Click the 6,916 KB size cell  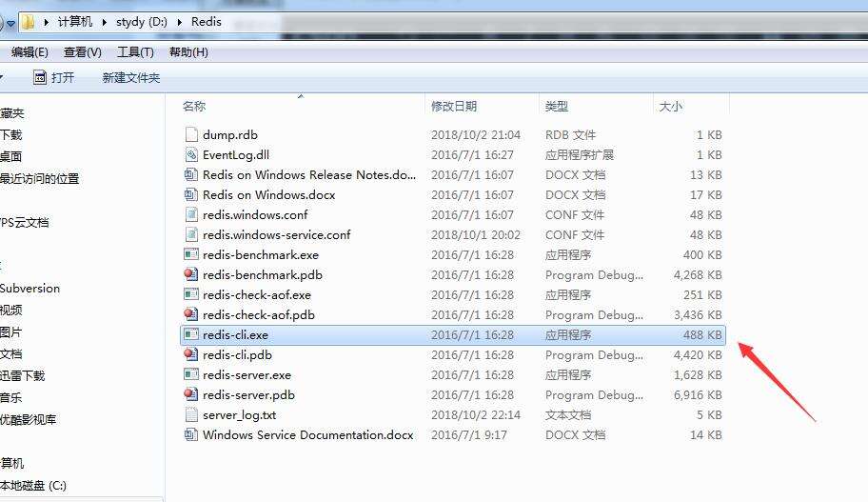click(x=698, y=395)
